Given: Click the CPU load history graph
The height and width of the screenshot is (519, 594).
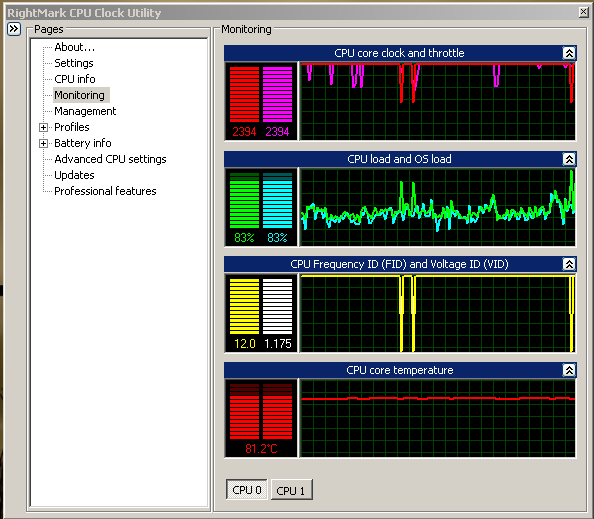Looking at the screenshot, I should pos(438,207).
